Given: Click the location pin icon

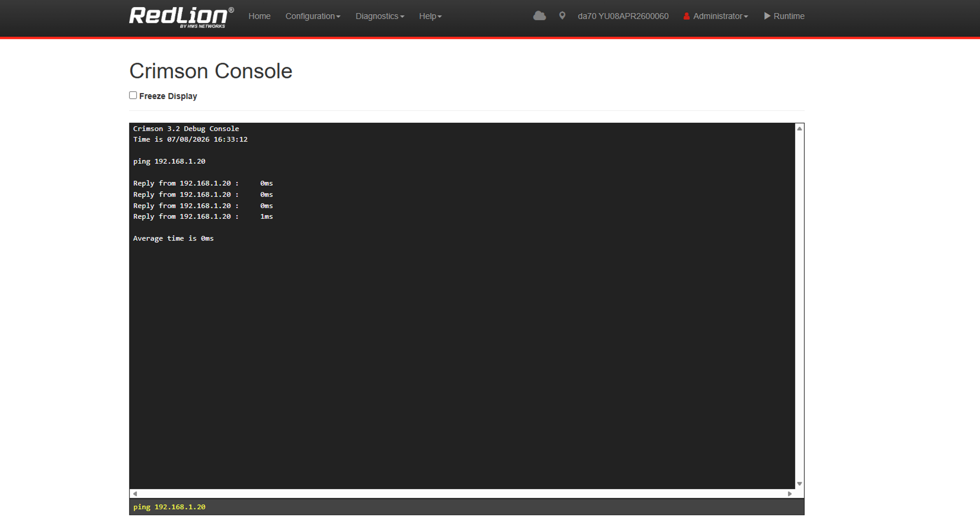Looking at the screenshot, I should pyautogui.click(x=562, y=16).
